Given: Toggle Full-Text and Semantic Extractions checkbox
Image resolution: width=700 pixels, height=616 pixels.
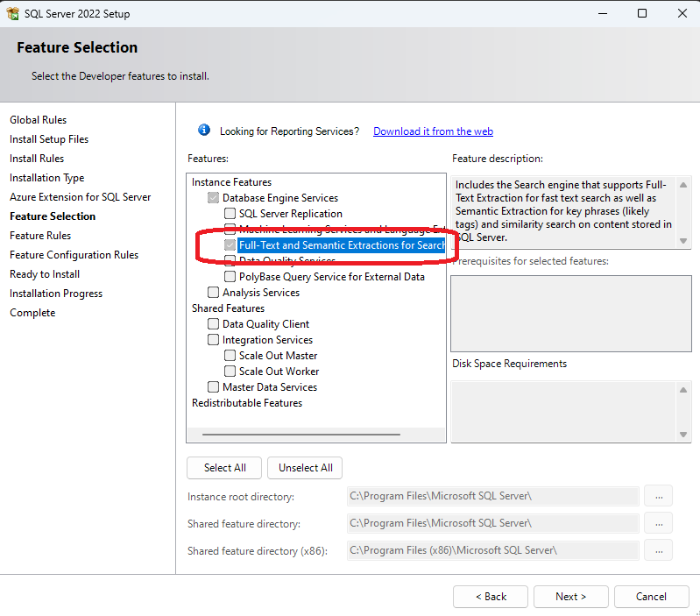Looking at the screenshot, I should (230, 245).
